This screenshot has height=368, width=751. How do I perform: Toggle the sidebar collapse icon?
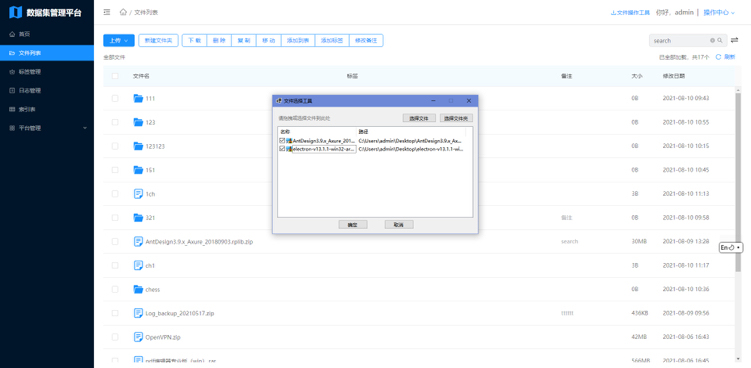(107, 12)
